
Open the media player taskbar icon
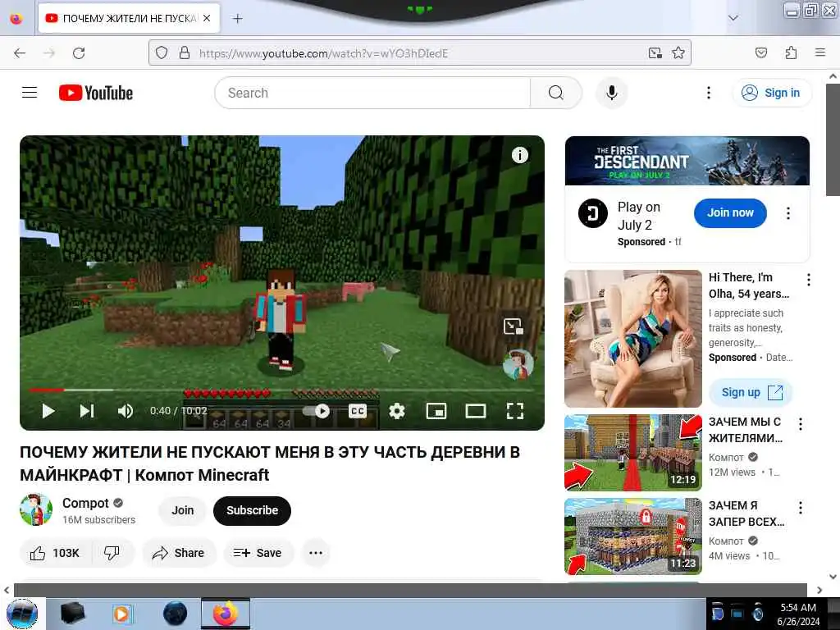(121, 614)
